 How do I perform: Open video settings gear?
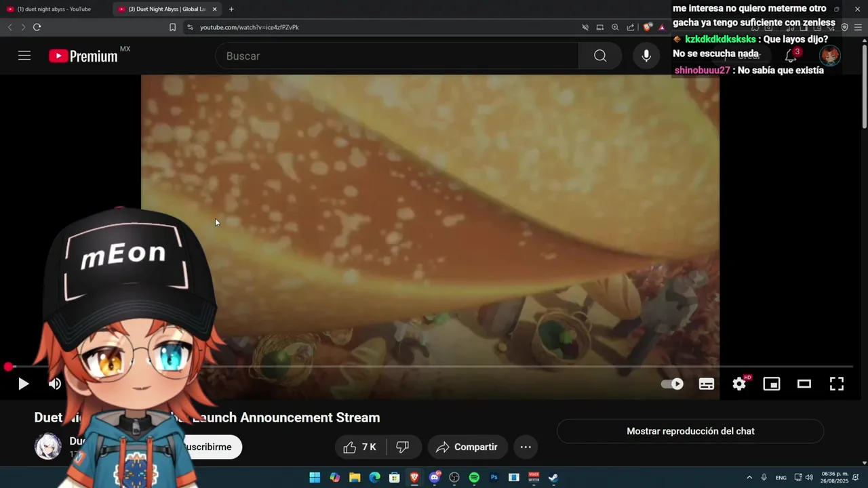(x=739, y=384)
